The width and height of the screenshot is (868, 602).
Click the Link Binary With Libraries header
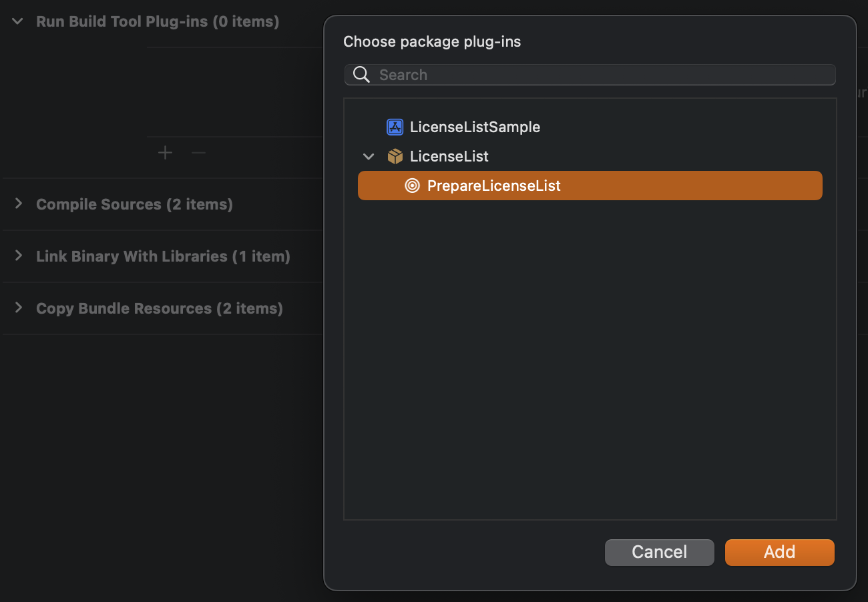163,256
